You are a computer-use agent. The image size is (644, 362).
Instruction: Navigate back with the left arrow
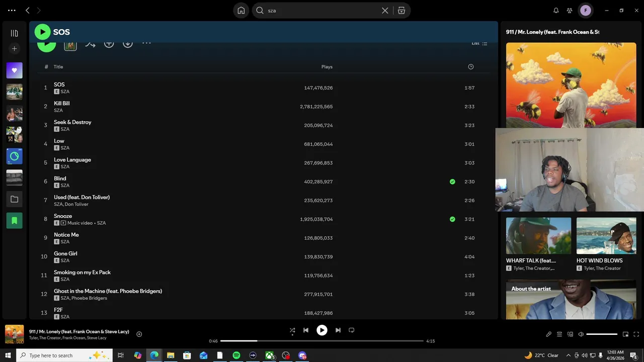click(x=28, y=10)
